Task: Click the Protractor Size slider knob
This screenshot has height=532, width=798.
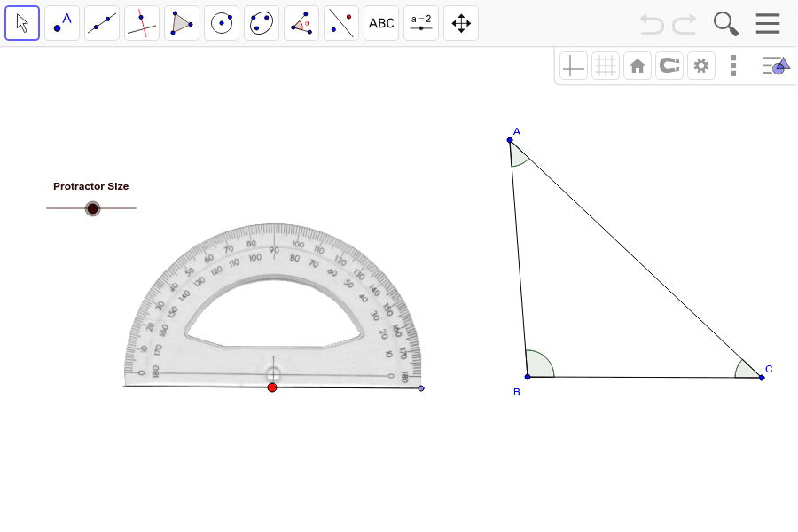Action: click(92, 208)
